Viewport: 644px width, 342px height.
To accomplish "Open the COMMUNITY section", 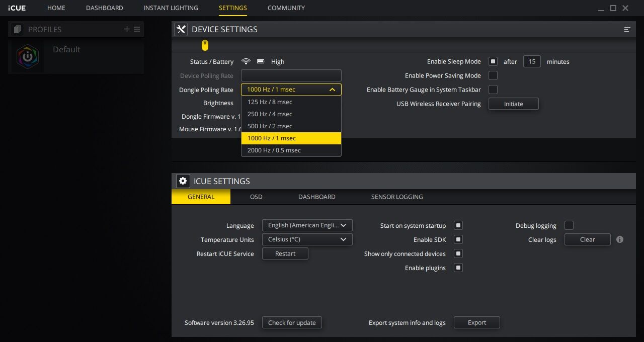I will pos(286,8).
